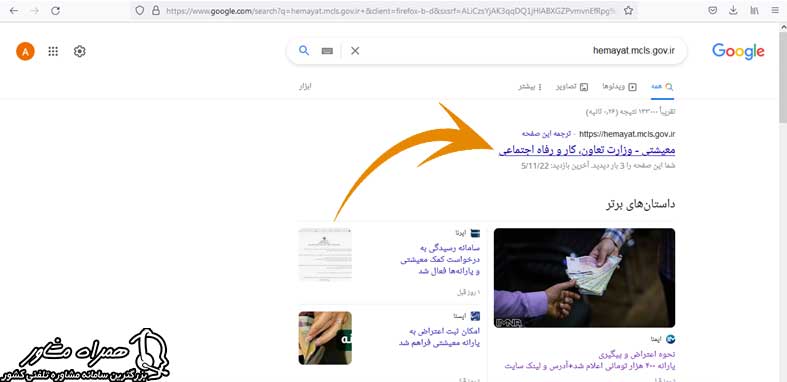
Task: Click the padlock site security icon
Action: point(156,11)
